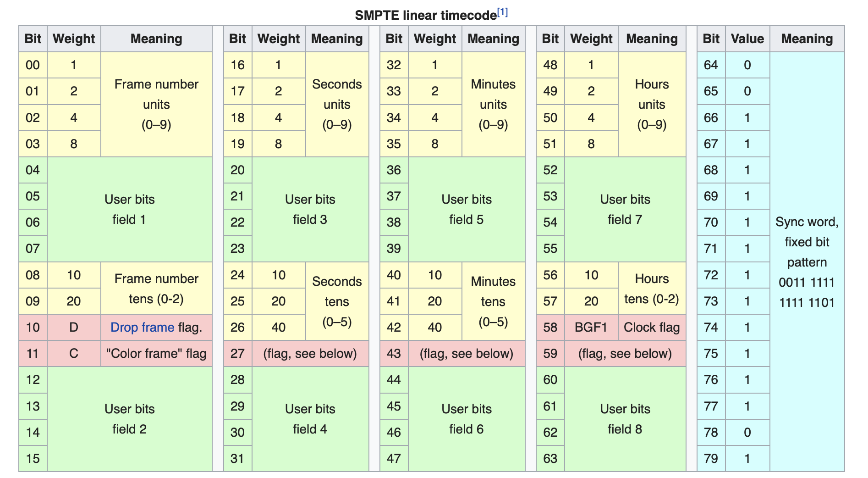
Task: Select the Minutes units (0–9) cell
Action: pyautogui.click(x=493, y=104)
